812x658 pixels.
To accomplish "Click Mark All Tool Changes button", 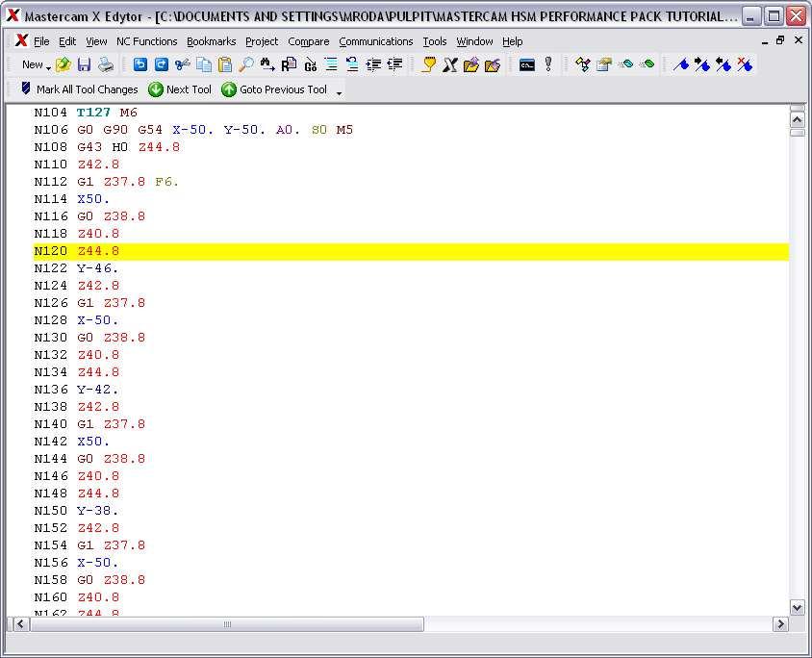I will 79,89.
